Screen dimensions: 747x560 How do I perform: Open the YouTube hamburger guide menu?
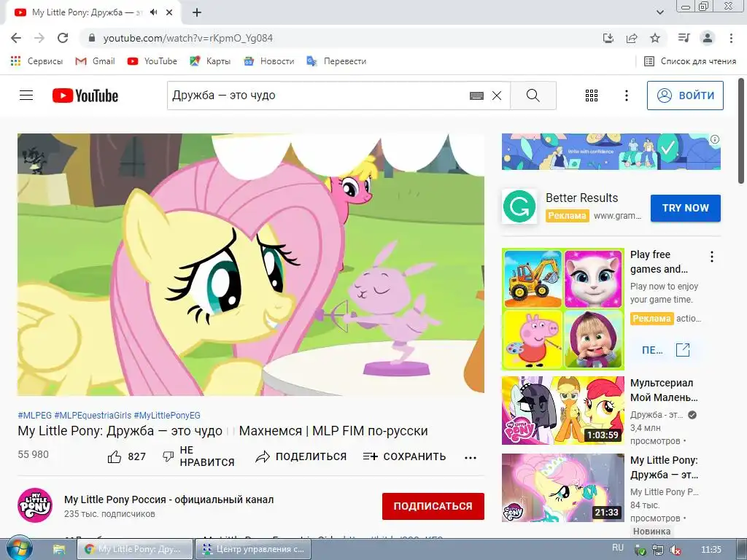click(x=26, y=96)
